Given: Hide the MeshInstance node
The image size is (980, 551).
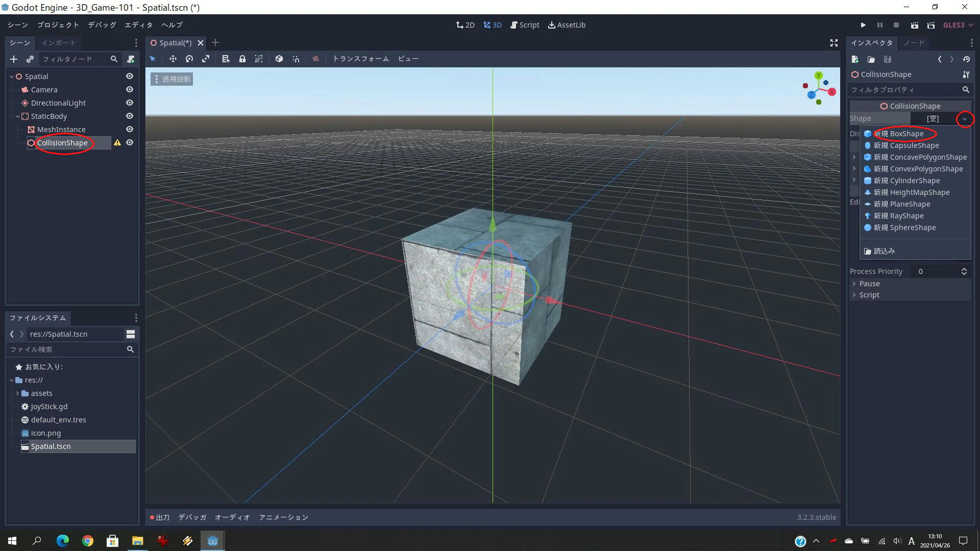Looking at the screenshot, I should pos(130,129).
